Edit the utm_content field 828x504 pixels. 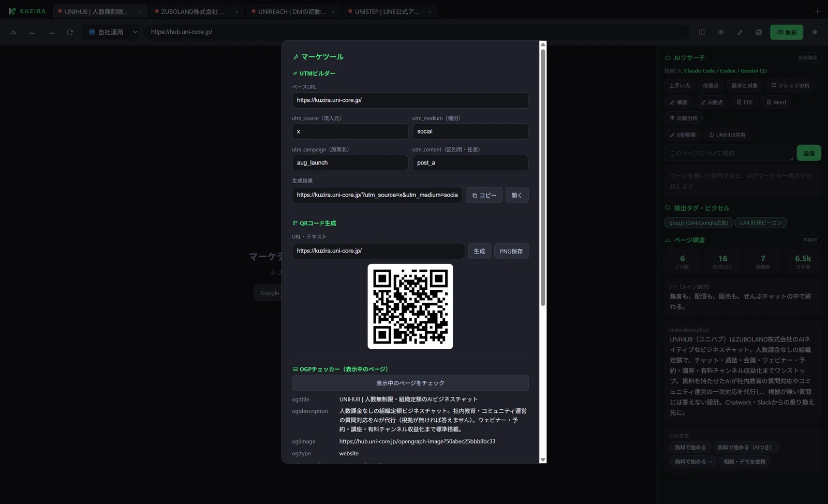tap(470, 163)
